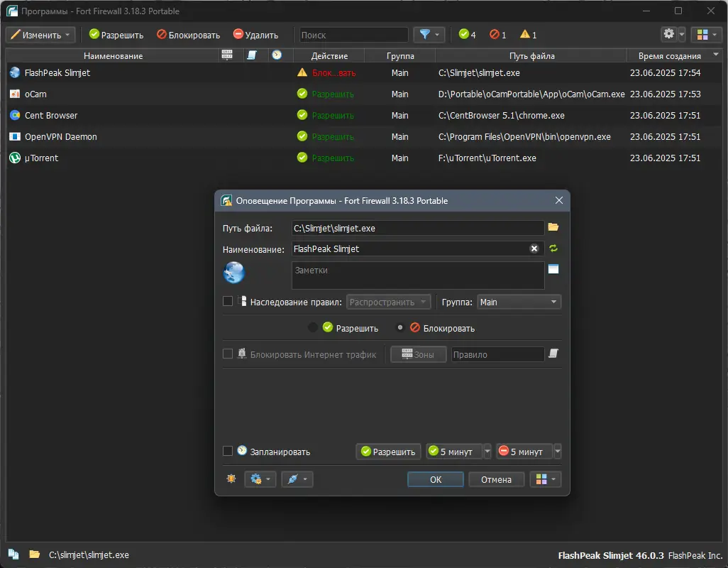Image resolution: width=728 pixels, height=568 pixels.
Task: Click the Удалить toolbar button
Action: tap(256, 35)
